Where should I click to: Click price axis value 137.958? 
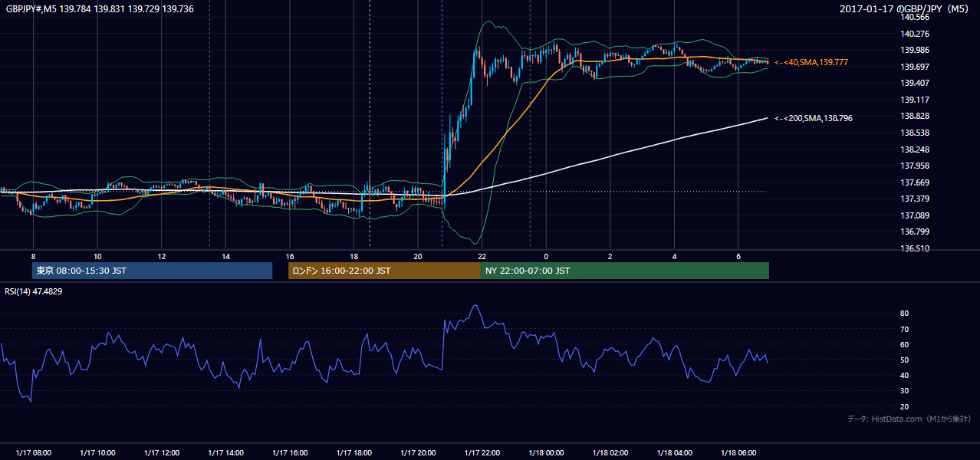[x=915, y=166]
